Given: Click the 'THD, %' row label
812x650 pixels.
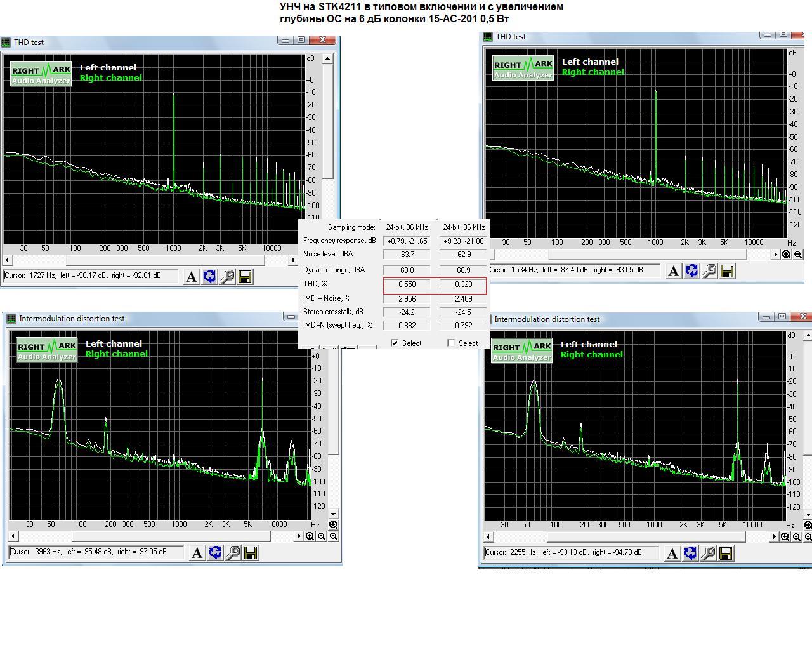Looking at the screenshot, I should pos(315,284).
